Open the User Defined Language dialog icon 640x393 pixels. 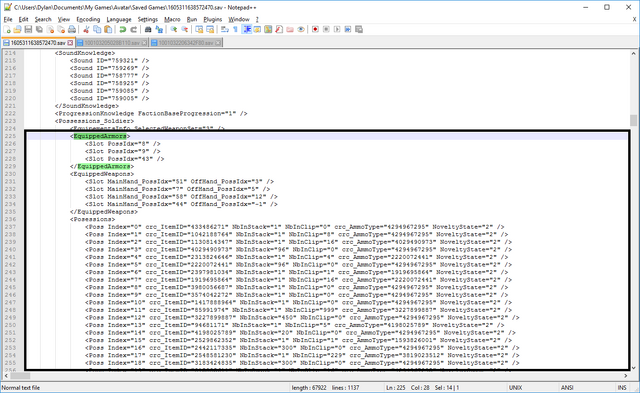(257, 29)
